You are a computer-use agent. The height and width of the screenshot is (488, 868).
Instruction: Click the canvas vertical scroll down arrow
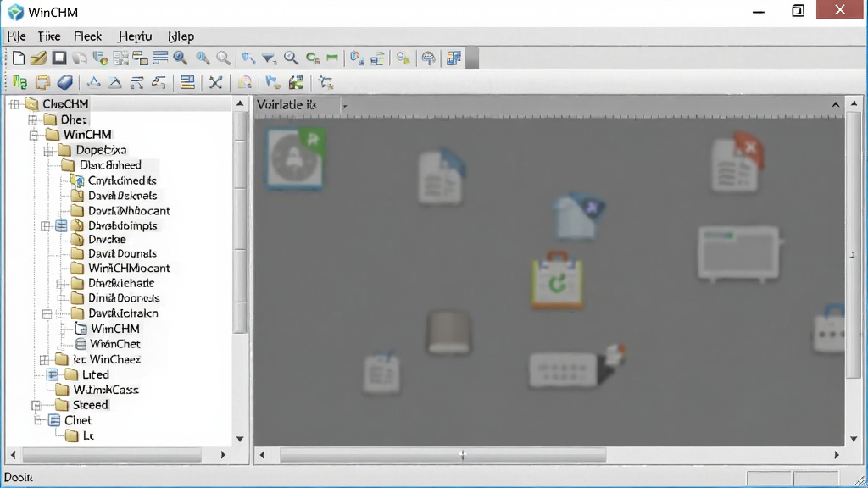click(854, 440)
